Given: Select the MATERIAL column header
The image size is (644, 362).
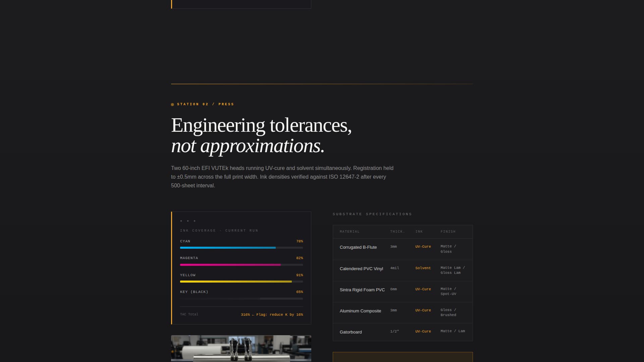Looking at the screenshot, I should point(350,232).
